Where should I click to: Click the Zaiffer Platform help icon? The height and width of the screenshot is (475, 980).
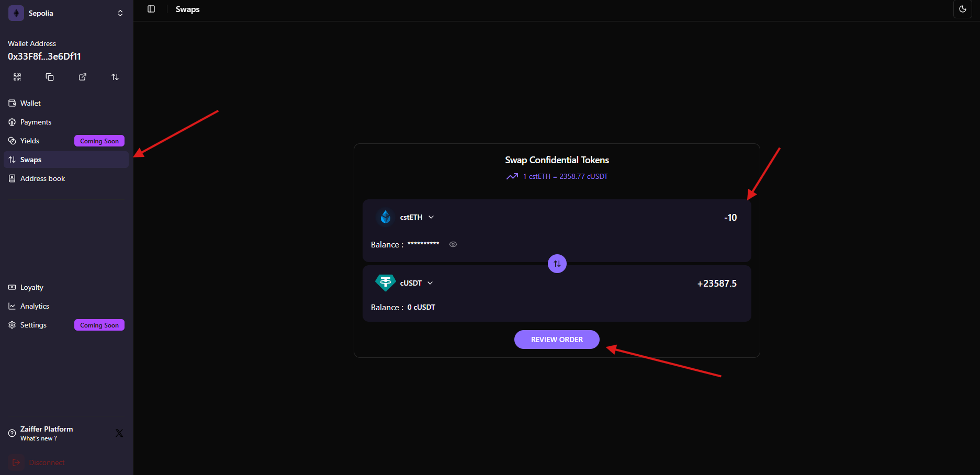(12, 433)
